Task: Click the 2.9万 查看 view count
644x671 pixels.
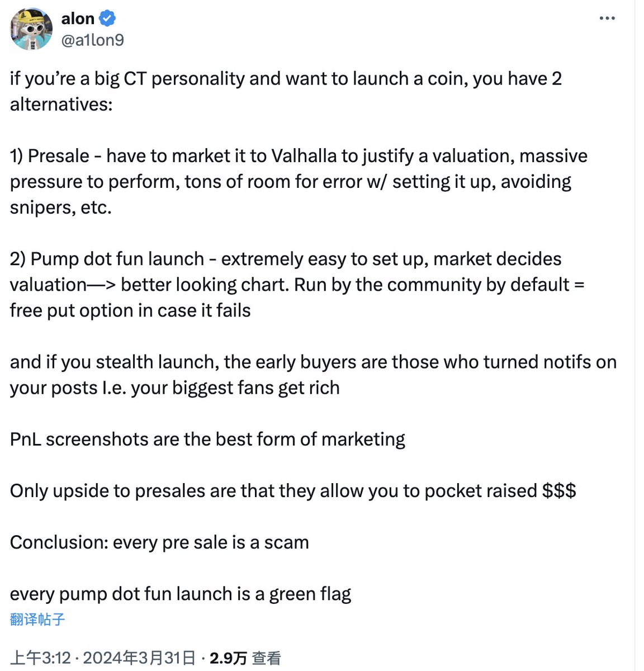Action: coord(245,658)
